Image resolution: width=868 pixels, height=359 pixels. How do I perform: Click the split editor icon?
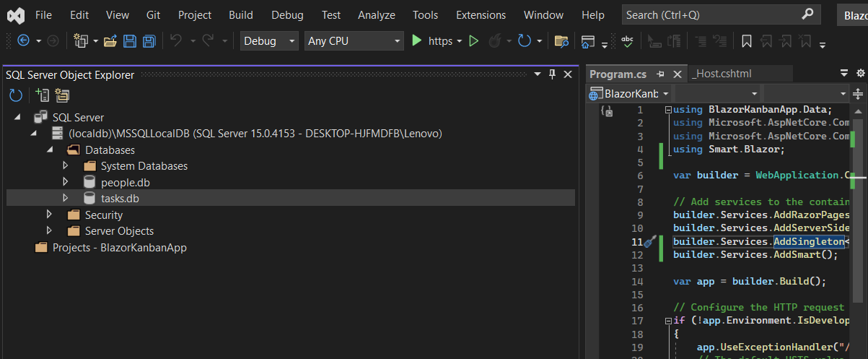858,94
